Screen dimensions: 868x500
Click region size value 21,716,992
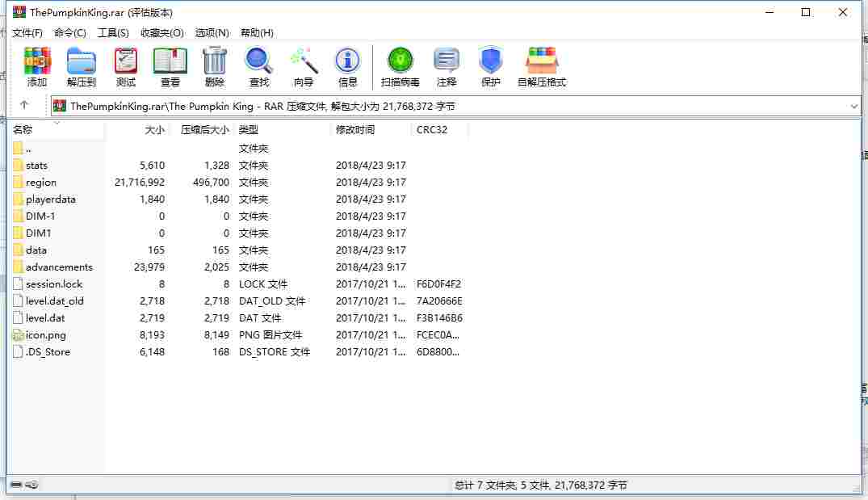tap(140, 183)
